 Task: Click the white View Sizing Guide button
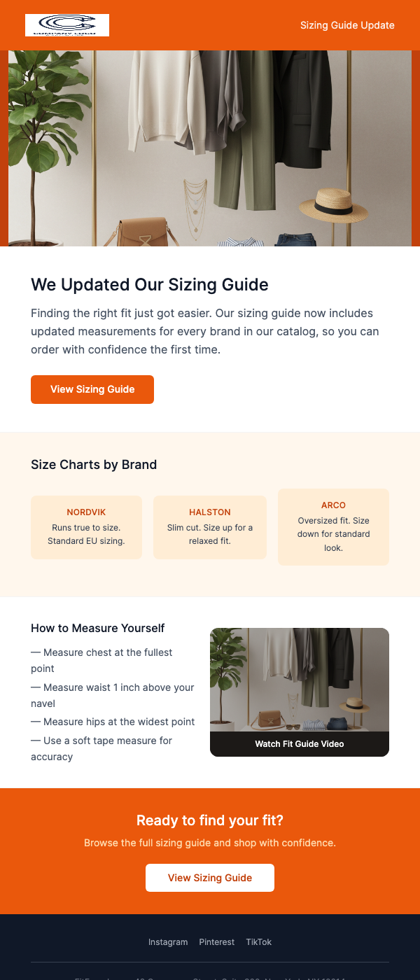pyautogui.click(x=209, y=877)
